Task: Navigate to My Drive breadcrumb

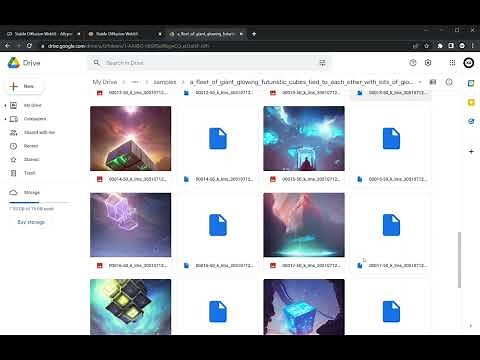Action: click(x=105, y=82)
